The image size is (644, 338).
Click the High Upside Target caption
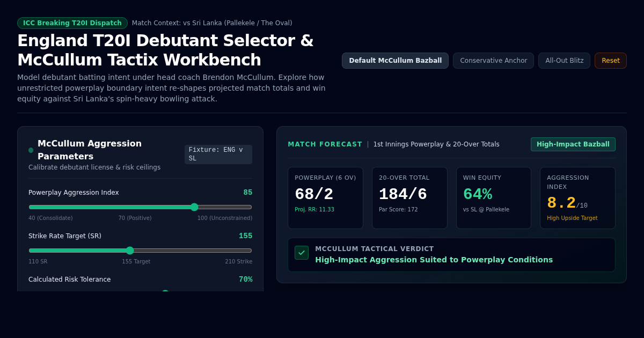point(572,218)
